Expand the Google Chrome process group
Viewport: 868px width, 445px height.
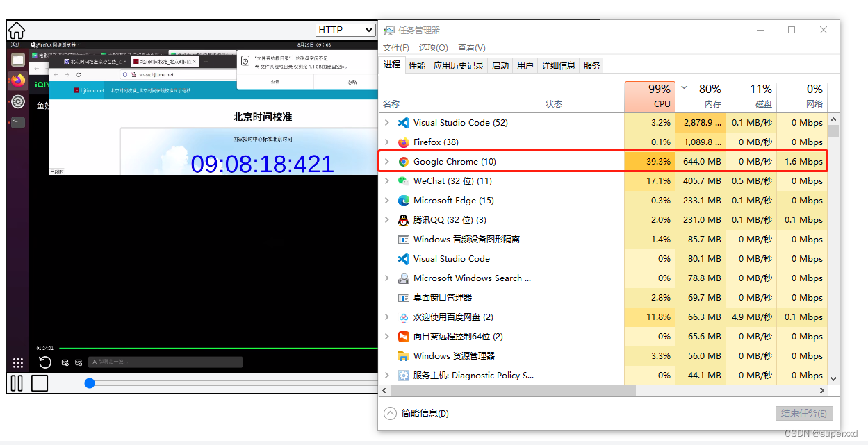coord(387,161)
